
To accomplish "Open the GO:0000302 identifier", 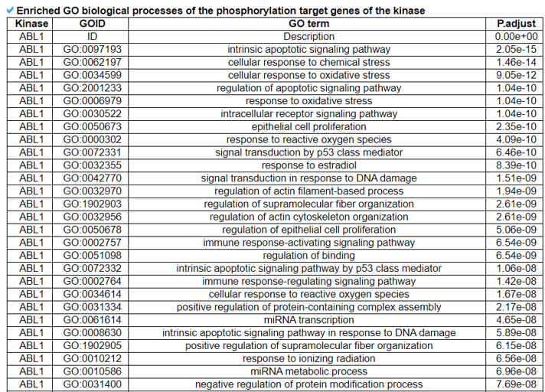I will [x=92, y=140].
